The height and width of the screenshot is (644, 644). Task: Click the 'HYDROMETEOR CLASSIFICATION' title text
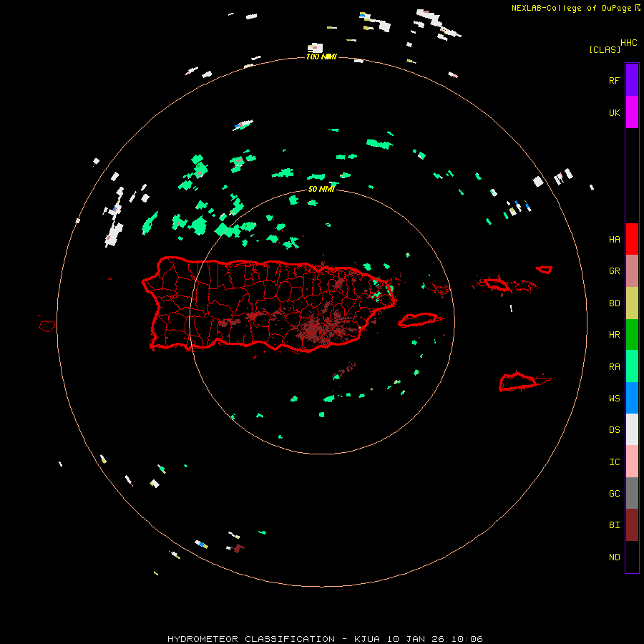coord(251,639)
